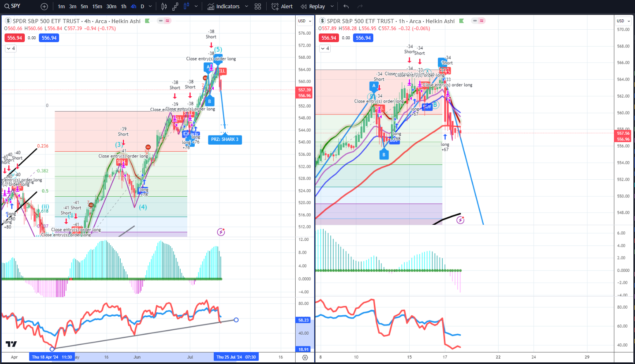This screenshot has height=364, width=635.
Task: Expand the Replay options dropdown arrow
Action: pos(332,7)
